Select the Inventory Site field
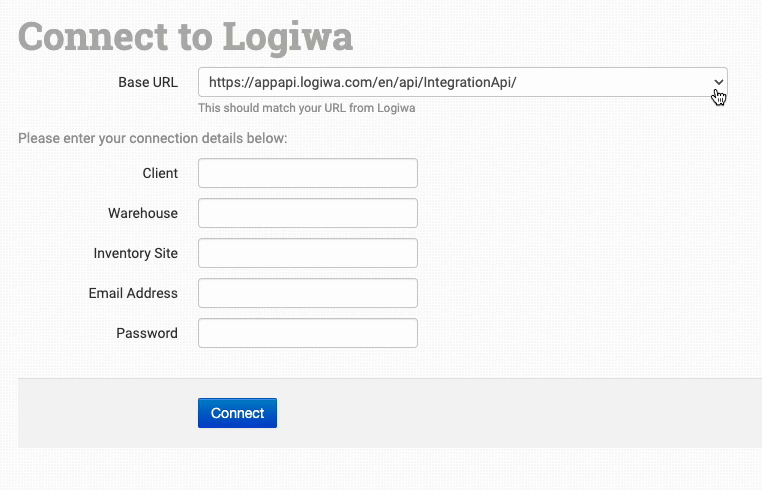The image size is (762, 490). click(307, 253)
